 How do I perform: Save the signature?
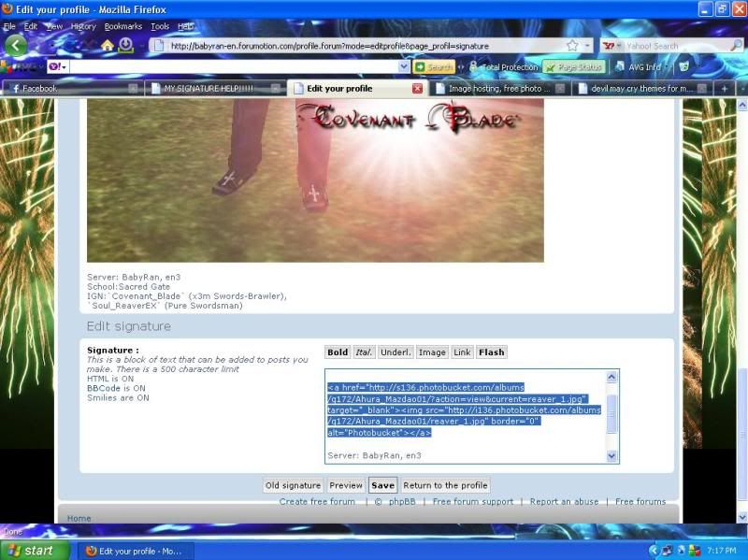[x=382, y=485]
